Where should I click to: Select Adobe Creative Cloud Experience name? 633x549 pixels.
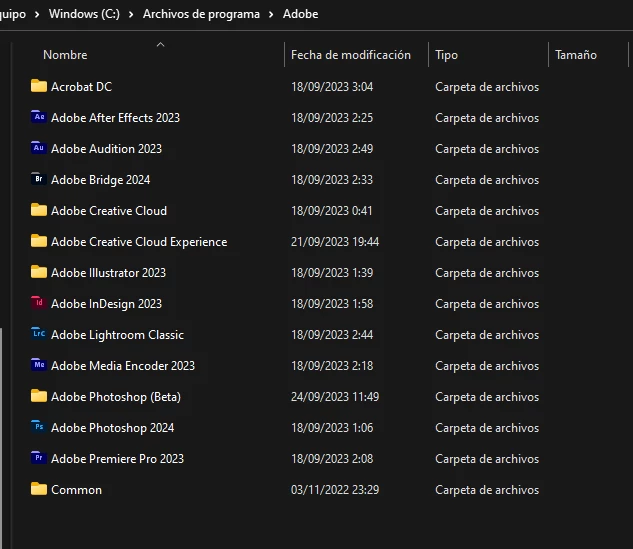point(139,242)
